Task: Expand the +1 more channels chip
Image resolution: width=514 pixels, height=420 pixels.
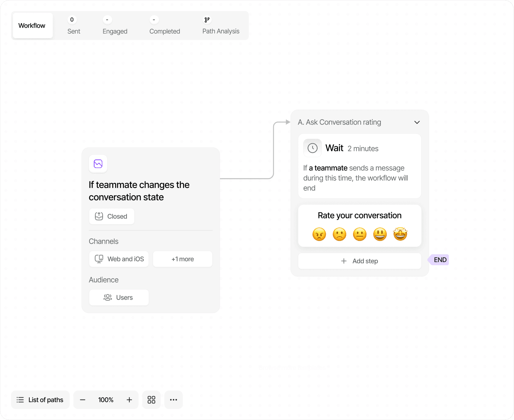Action: pos(183,259)
